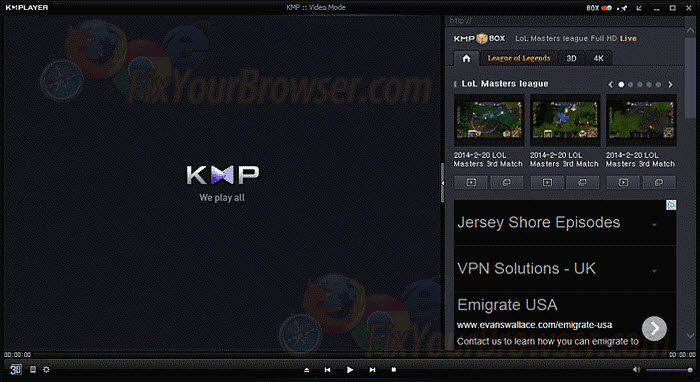Click the KMP We play all logo

(x=222, y=183)
